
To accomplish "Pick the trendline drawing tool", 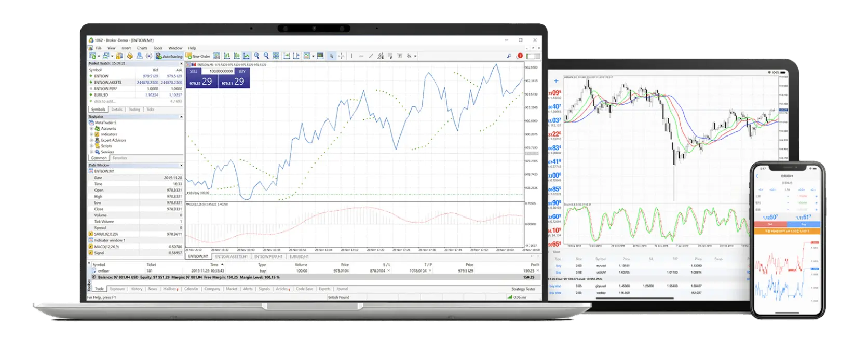I will click(x=371, y=56).
